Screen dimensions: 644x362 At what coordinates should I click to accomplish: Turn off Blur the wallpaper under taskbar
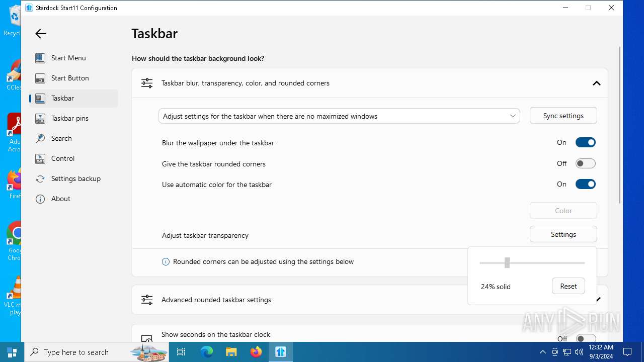click(586, 142)
